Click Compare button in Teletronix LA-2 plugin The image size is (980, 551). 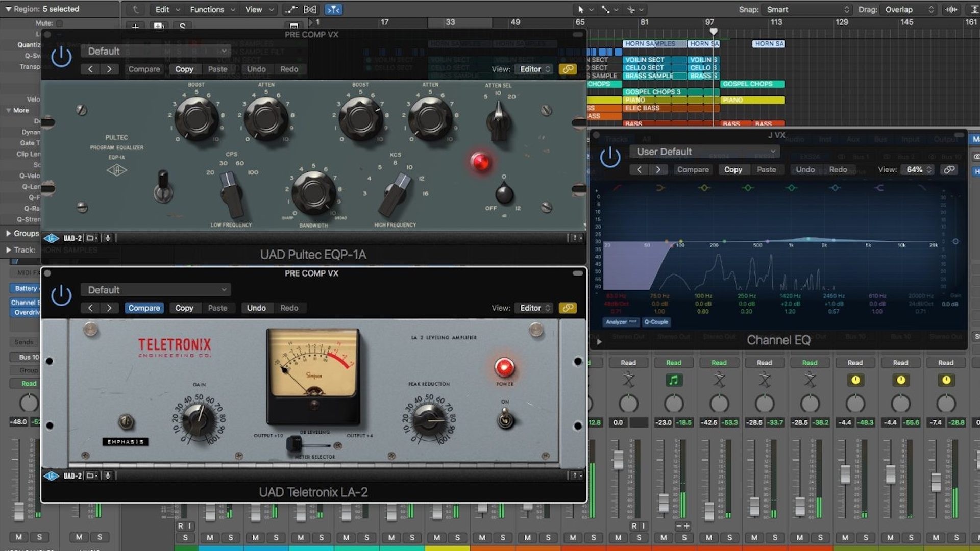[144, 308]
